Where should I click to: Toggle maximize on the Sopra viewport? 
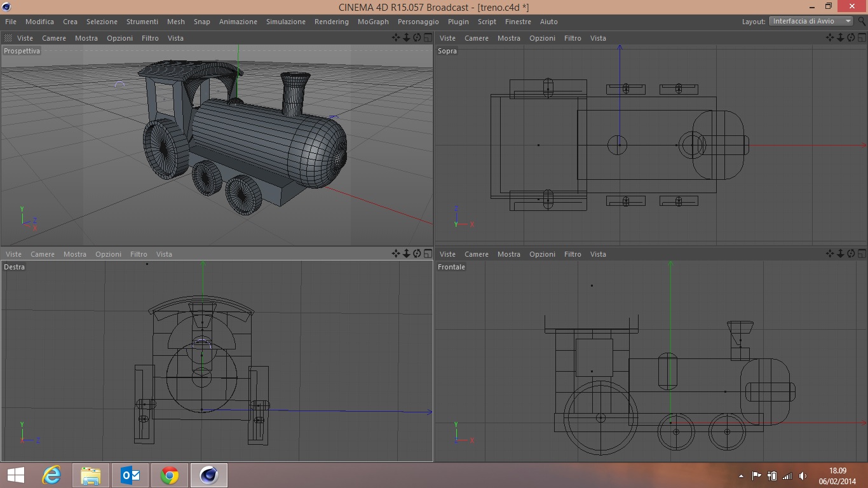(862, 38)
